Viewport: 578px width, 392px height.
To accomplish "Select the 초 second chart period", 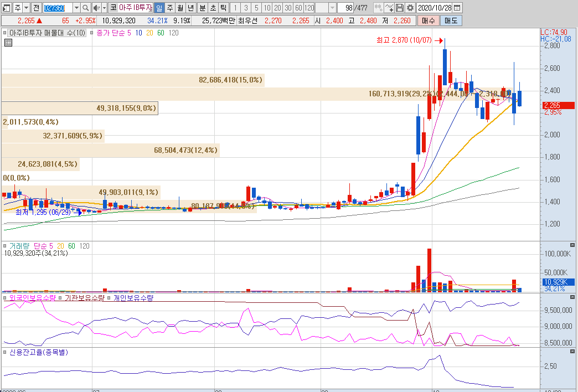I will coord(213,8).
